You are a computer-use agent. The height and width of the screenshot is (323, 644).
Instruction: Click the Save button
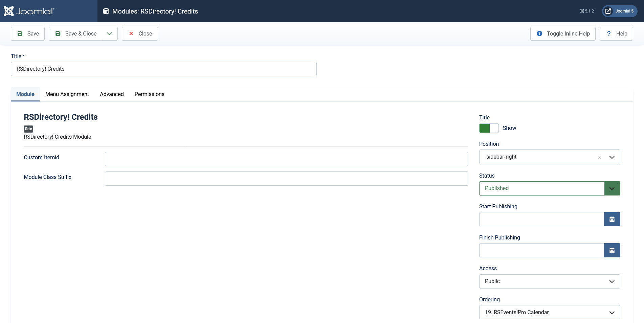tap(28, 33)
